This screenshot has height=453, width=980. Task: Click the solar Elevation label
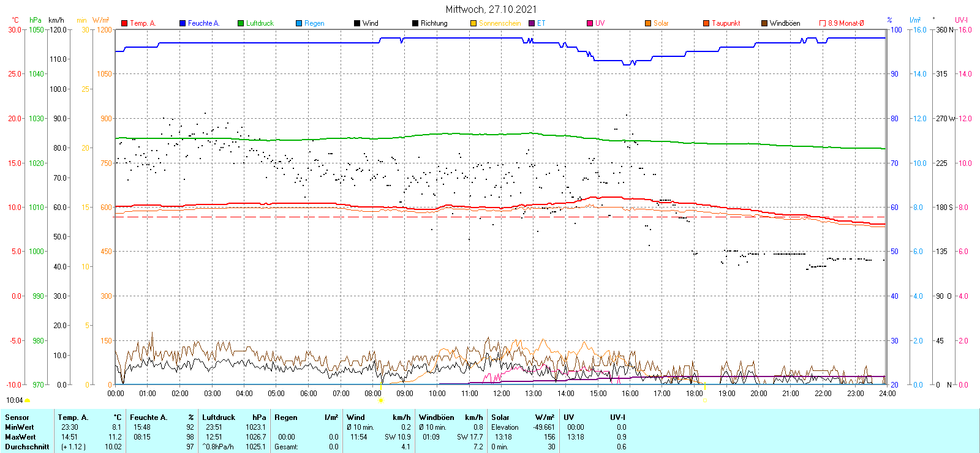pos(505,427)
